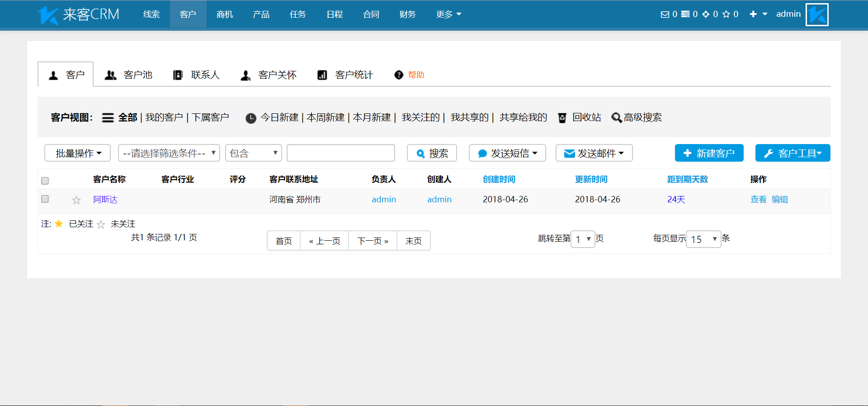Image resolution: width=868 pixels, height=406 pixels.
Task: Go to the 商机 menu
Action: (225, 14)
